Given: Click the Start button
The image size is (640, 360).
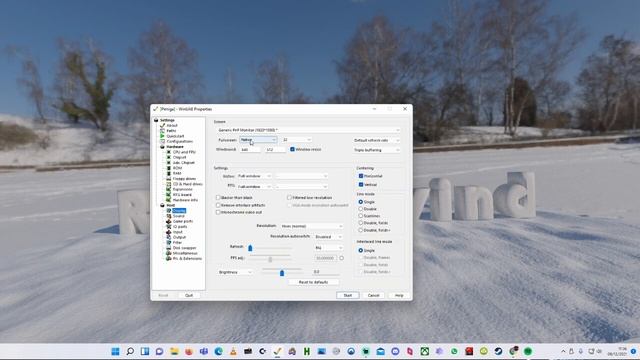Looking at the screenshot, I should pos(348,295).
